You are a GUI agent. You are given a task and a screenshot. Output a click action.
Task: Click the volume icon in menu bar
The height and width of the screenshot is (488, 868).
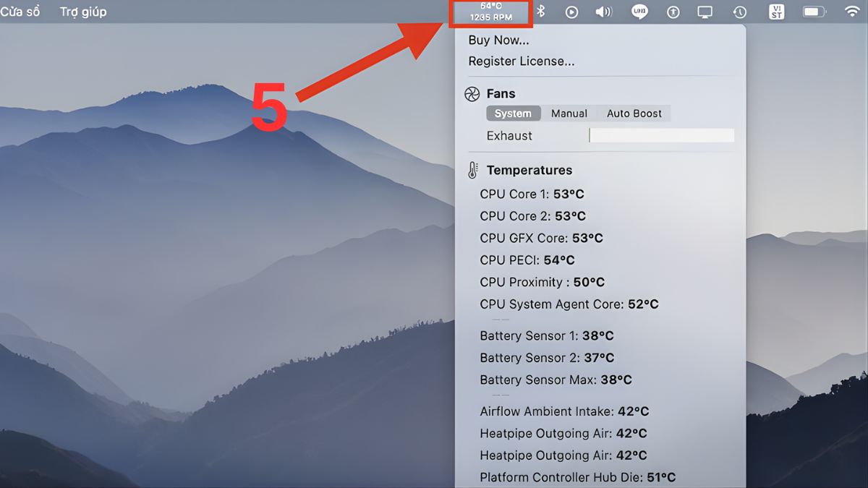pos(603,12)
